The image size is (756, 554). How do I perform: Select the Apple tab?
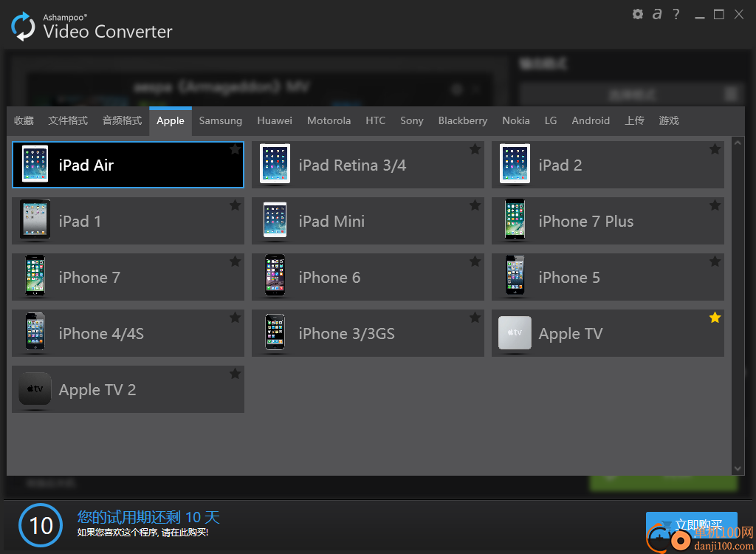(171, 120)
